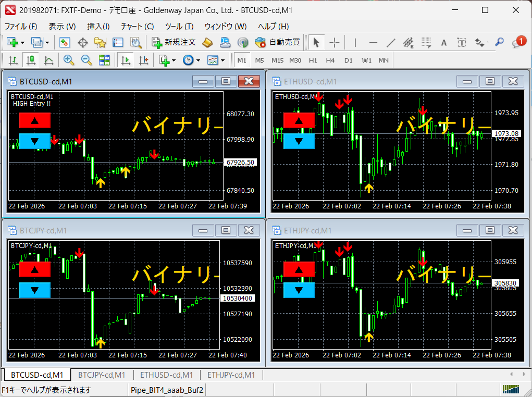Tile chart windows with the grid icon
The image size is (532, 397).
(104, 60)
